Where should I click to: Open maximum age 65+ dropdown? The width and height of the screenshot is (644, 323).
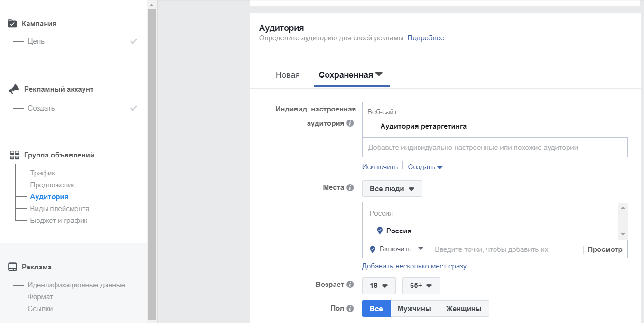421,286
